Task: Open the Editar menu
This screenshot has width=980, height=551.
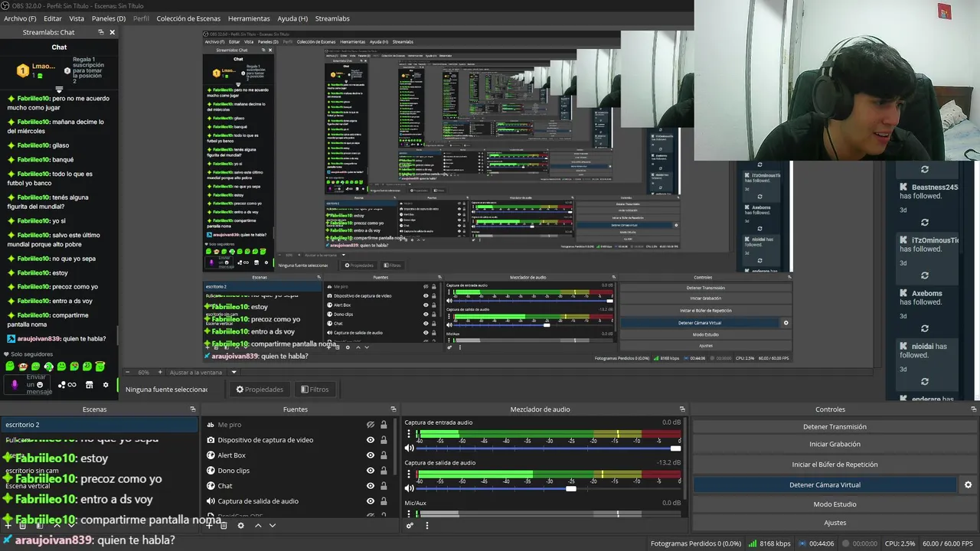Action: tap(53, 18)
